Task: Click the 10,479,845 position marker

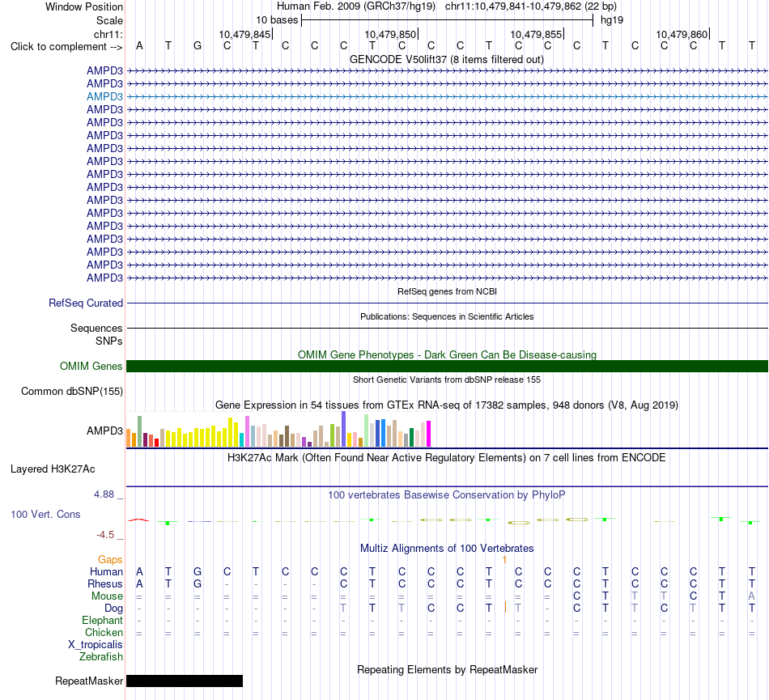Action: (x=244, y=34)
